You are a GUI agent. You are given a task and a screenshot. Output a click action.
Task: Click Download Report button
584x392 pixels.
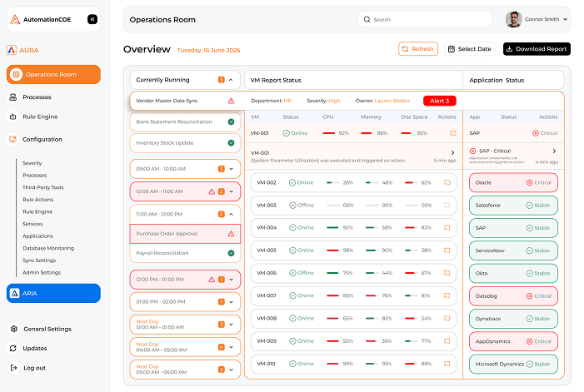537,49
